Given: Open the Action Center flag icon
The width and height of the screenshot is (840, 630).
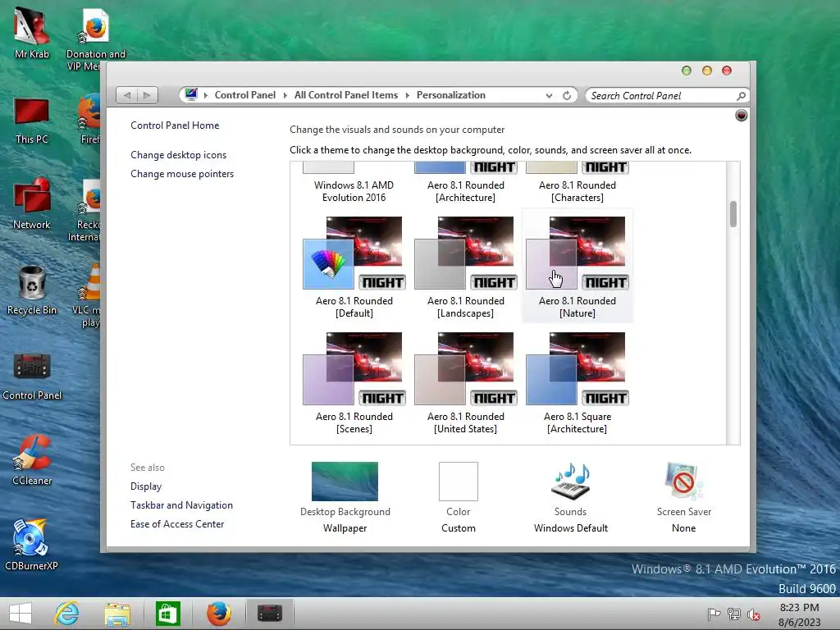Looking at the screenshot, I should pos(714,614).
